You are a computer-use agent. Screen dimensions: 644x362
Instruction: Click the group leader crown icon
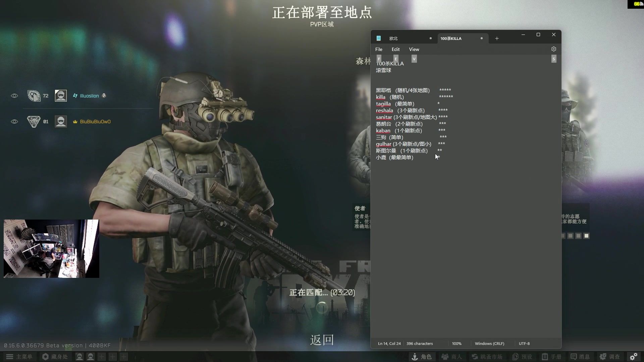[x=75, y=122]
